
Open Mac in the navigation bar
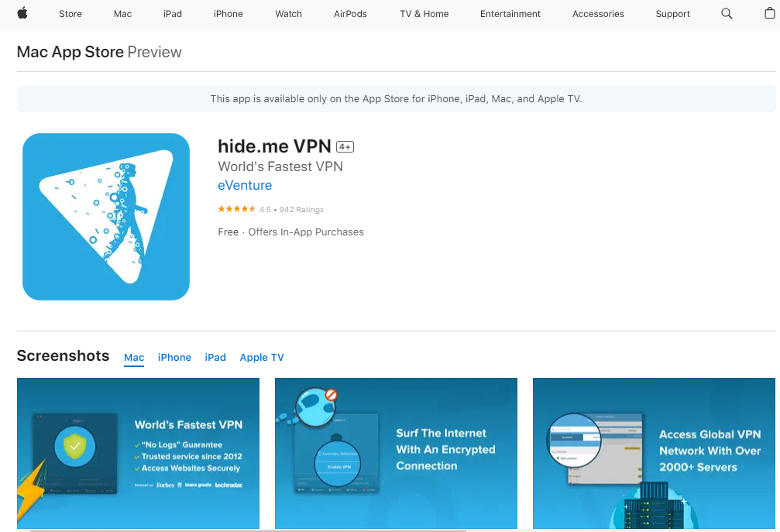click(x=122, y=14)
